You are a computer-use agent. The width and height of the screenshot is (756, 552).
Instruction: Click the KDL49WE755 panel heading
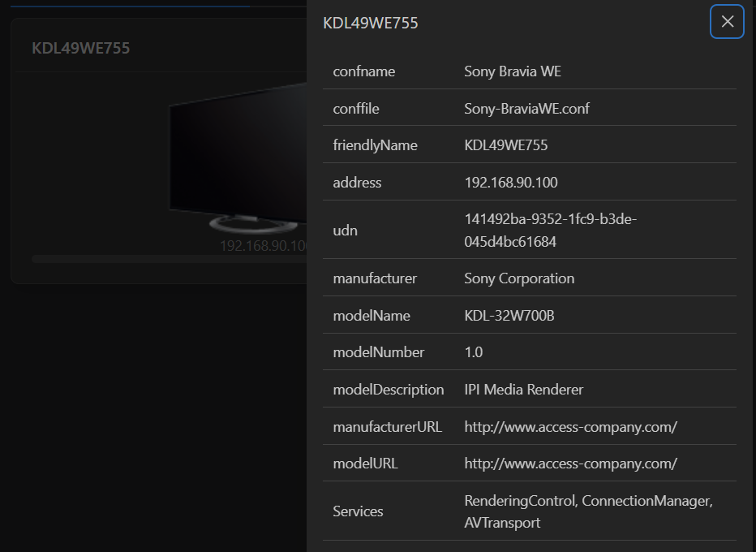pos(370,24)
